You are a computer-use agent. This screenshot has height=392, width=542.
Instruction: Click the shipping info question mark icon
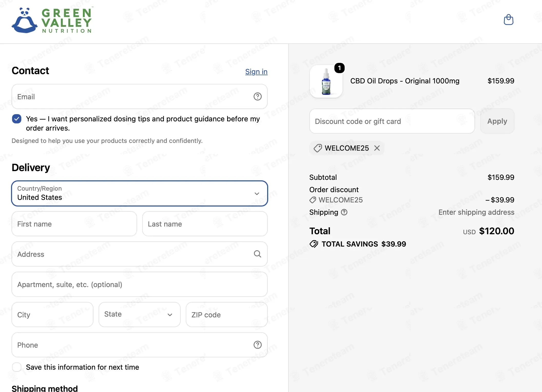344,212
